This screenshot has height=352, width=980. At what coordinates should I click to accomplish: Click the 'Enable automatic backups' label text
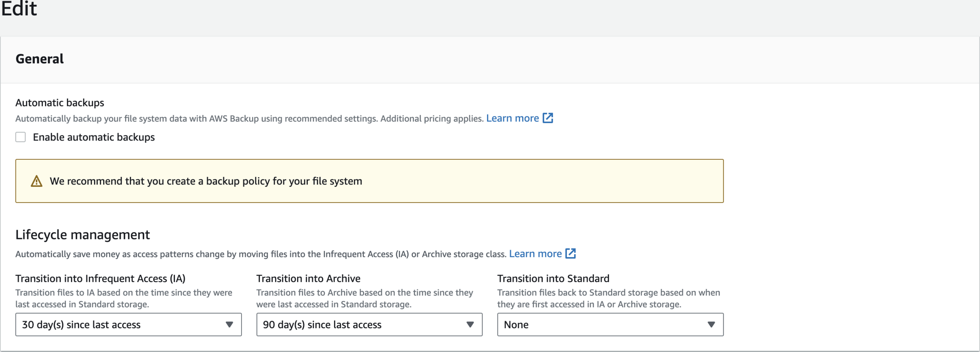tap(94, 137)
